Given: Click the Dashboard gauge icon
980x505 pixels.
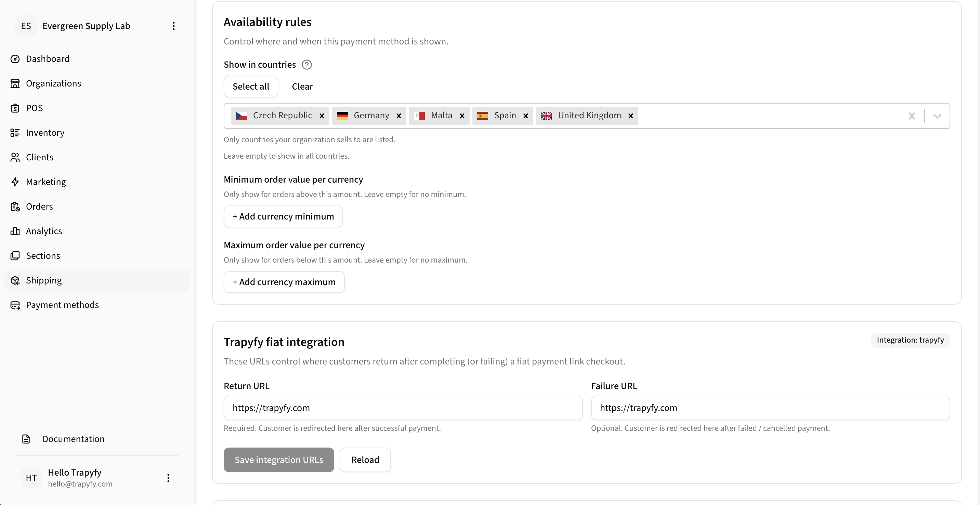Looking at the screenshot, I should pos(15,59).
